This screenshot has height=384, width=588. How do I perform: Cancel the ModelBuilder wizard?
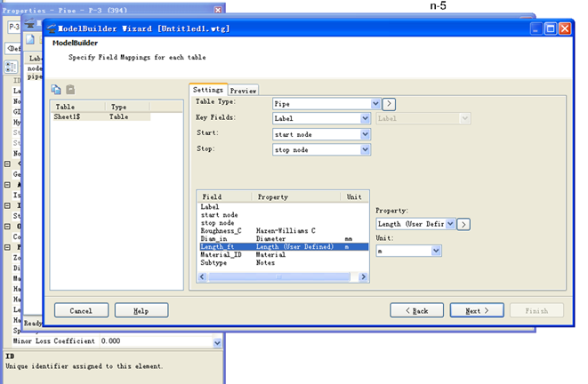(81, 311)
